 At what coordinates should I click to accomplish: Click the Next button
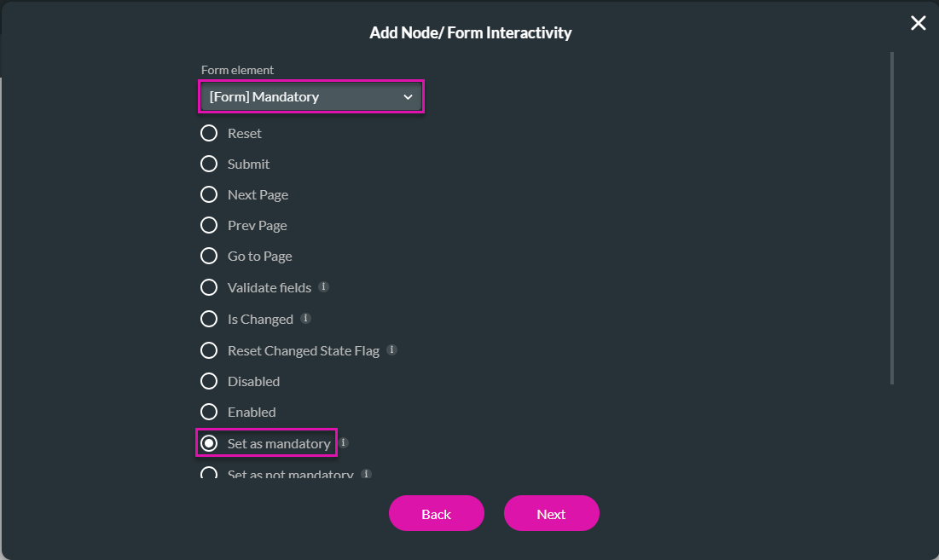551,513
